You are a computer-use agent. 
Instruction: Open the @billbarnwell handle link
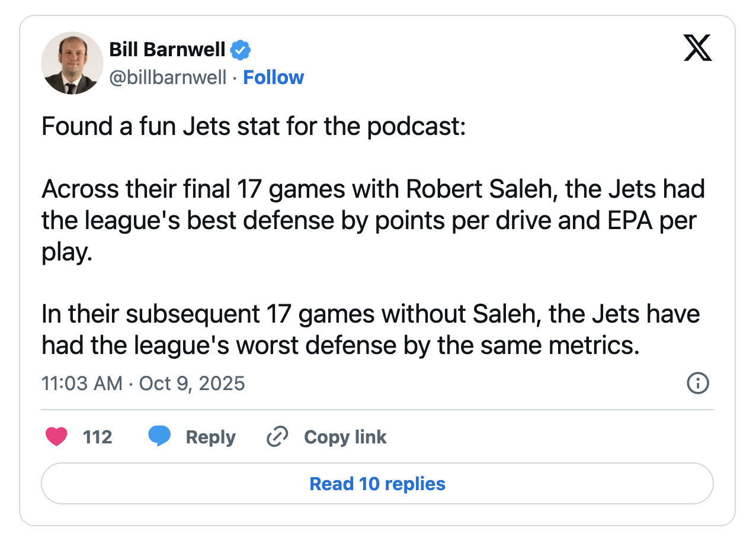[168, 78]
